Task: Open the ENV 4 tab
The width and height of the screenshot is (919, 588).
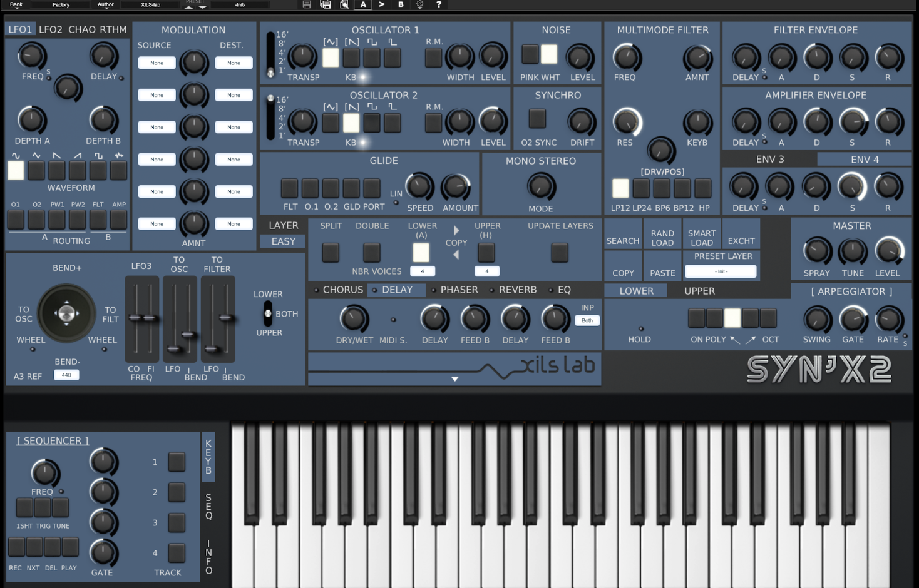Action: pyautogui.click(x=865, y=160)
